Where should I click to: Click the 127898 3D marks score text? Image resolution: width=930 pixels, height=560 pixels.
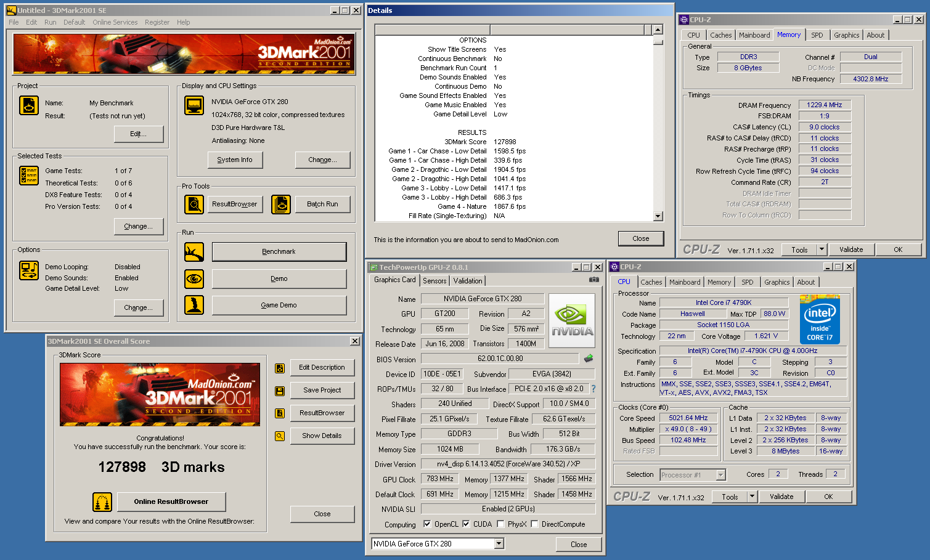(x=161, y=467)
